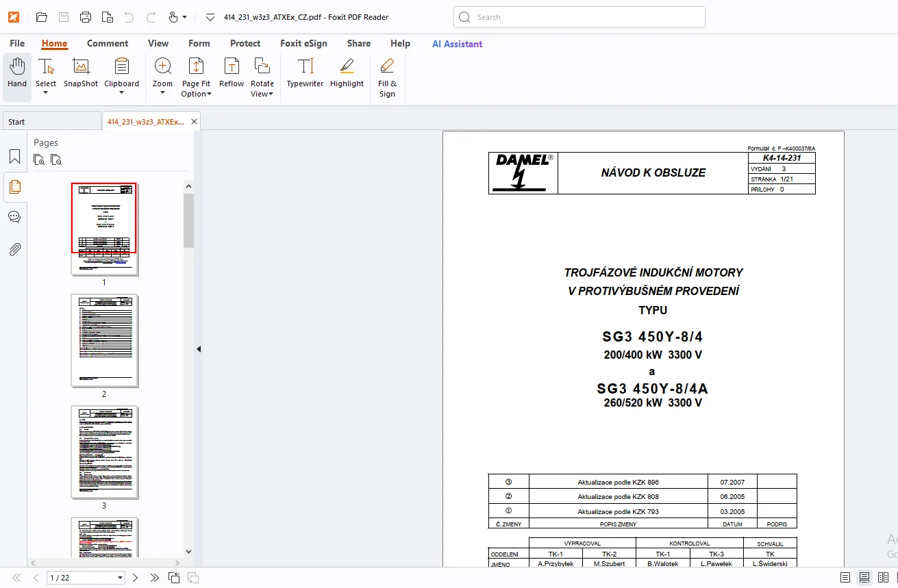Click the thumbnail panel scroll-down arrow
Screen dimensions: 898x588
pyautogui.click(x=188, y=552)
